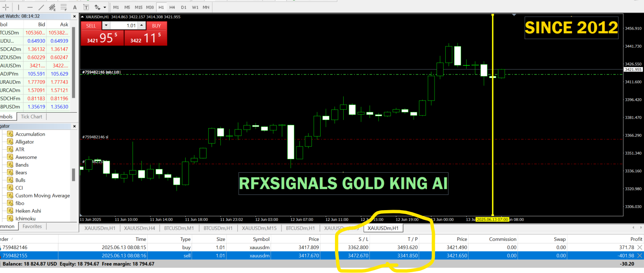The image size is (644, 273).
Task: Click the 3421 95 sell price tile
Action: click(x=102, y=38)
